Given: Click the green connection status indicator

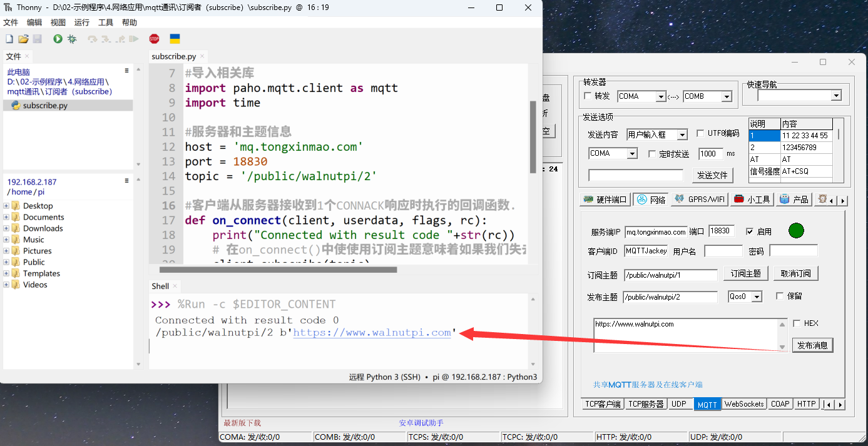Looking at the screenshot, I should click(796, 230).
